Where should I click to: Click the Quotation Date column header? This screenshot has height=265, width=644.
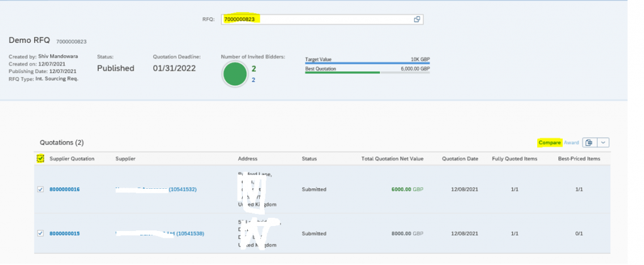pos(460,159)
